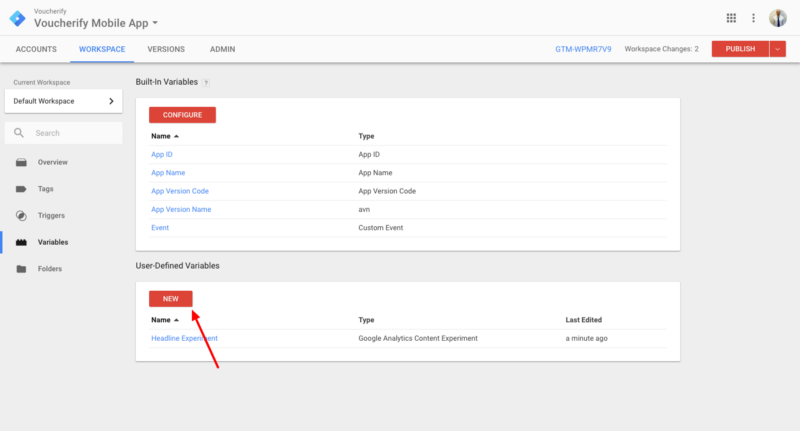Viewport: 800px width, 431px height.
Task: Open Overview in the sidebar
Action: coord(53,162)
